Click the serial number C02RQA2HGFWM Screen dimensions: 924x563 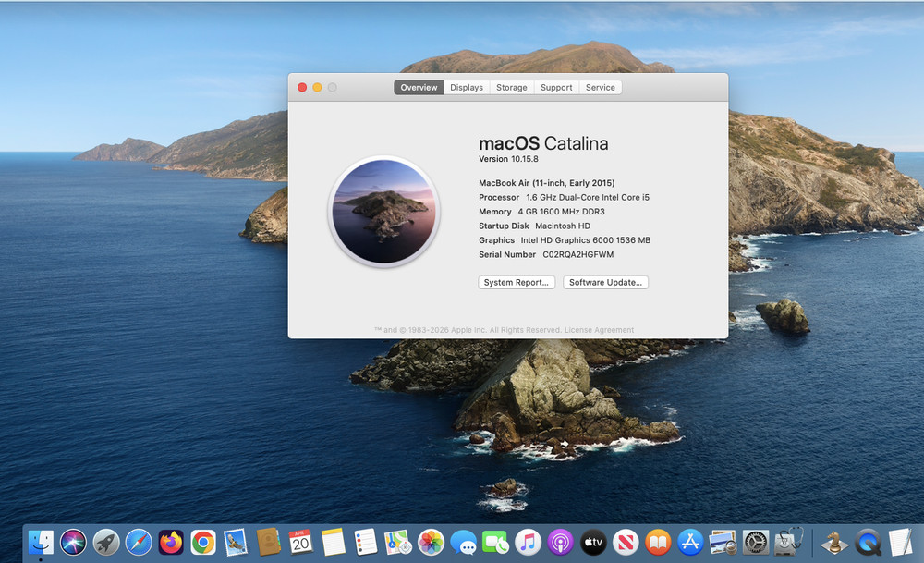[x=578, y=254]
